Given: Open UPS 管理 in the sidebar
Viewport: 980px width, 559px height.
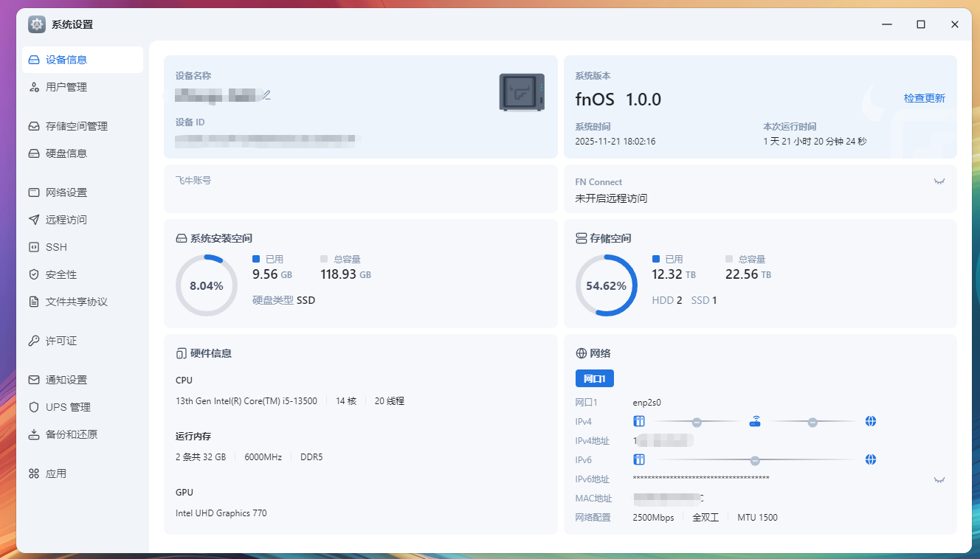Looking at the screenshot, I should [x=68, y=407].
